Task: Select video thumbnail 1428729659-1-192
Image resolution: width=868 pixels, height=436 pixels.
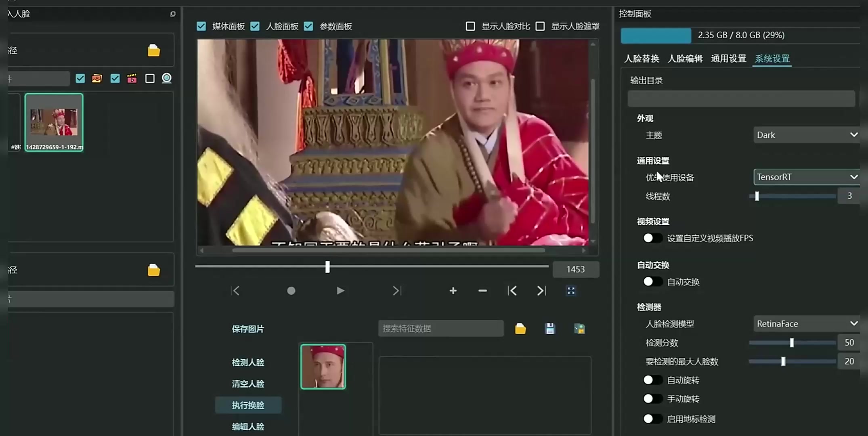Action: (x=54, y=122)
